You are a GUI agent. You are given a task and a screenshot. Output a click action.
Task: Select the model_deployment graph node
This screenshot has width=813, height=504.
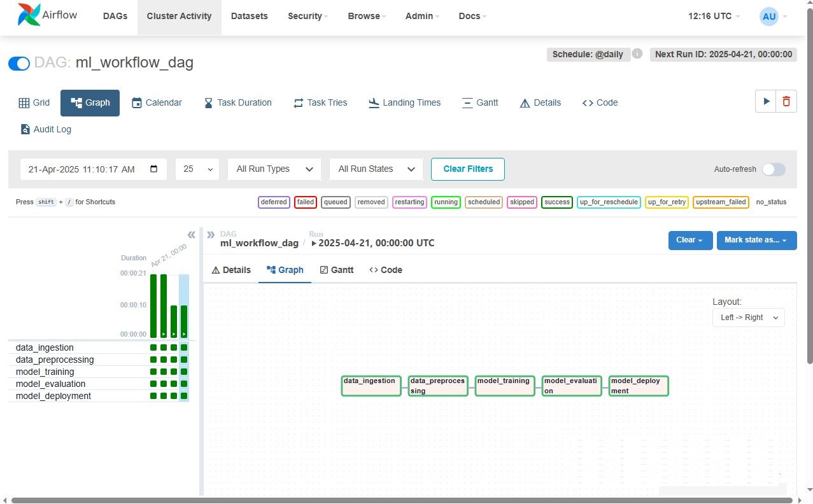[639, 386]
